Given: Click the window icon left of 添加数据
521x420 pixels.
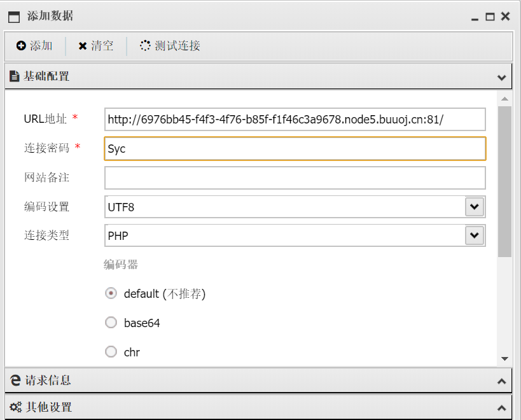Looking at the screenshot, I should [x=14, y=17].
